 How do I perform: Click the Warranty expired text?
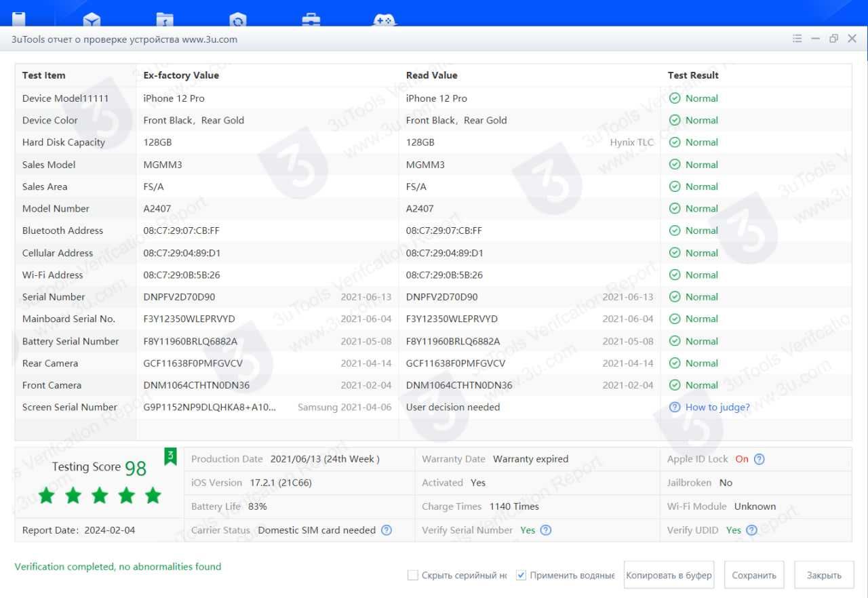tap(531, 459)
